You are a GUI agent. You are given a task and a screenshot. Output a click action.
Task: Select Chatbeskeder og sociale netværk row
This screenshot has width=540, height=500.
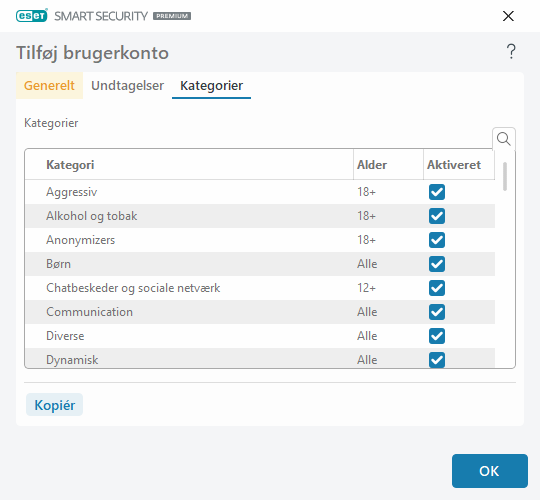pyautogui.click(x=260, y=288)
